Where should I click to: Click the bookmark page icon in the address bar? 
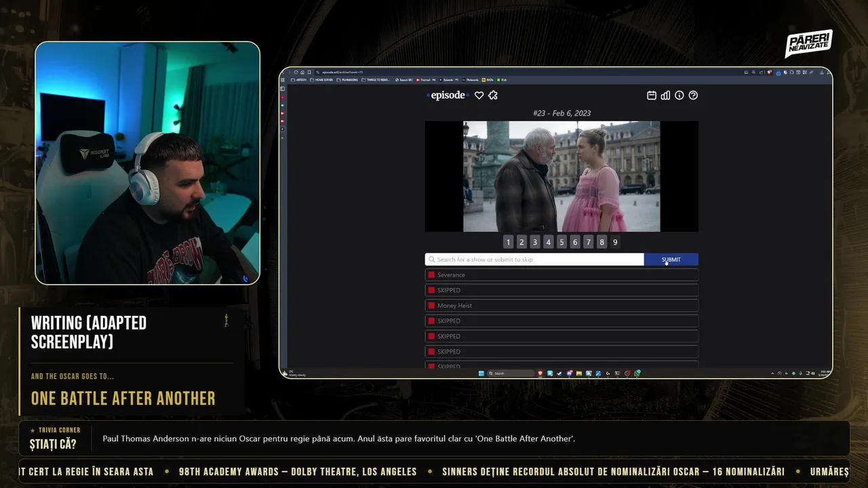pyautogui.click(x=309, y=72)
